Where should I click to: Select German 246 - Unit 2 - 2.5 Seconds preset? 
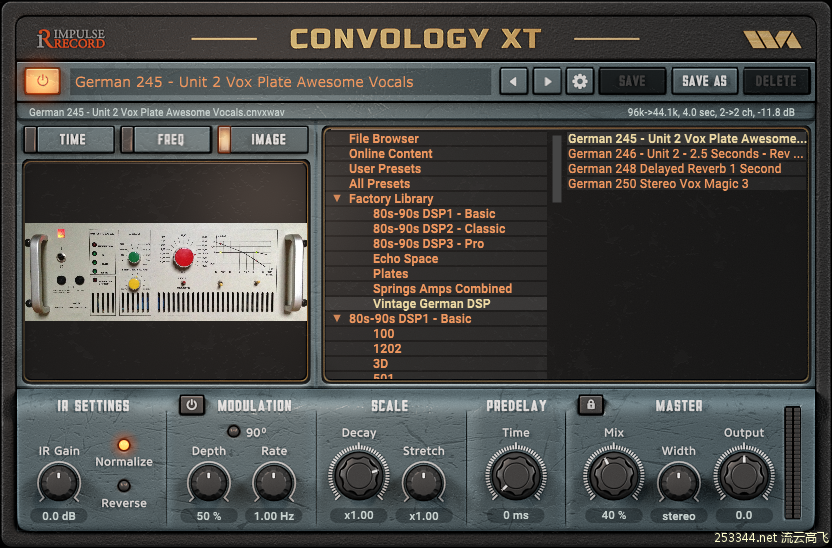[x=687, y=153]
